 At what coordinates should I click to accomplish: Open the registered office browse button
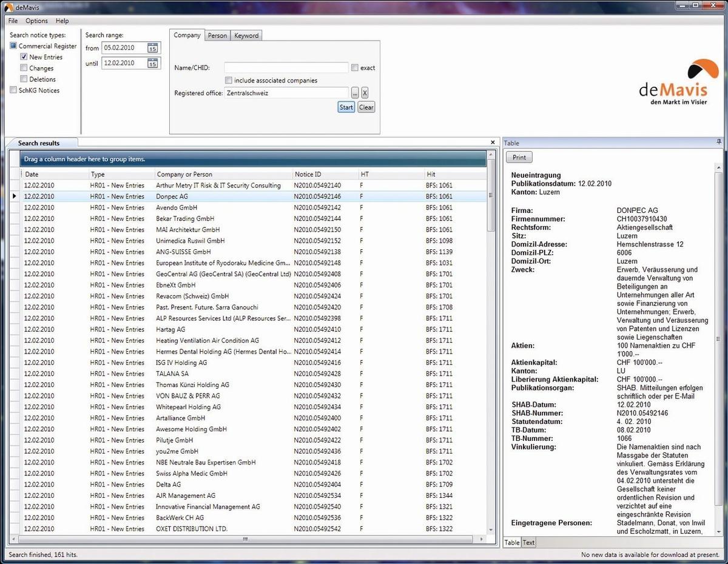point(355,93)
